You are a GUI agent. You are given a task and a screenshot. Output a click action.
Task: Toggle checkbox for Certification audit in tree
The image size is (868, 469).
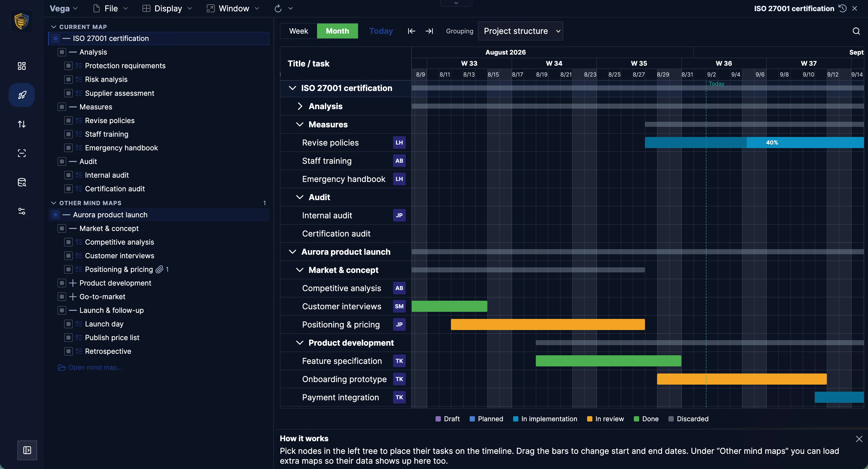point(68,189)
